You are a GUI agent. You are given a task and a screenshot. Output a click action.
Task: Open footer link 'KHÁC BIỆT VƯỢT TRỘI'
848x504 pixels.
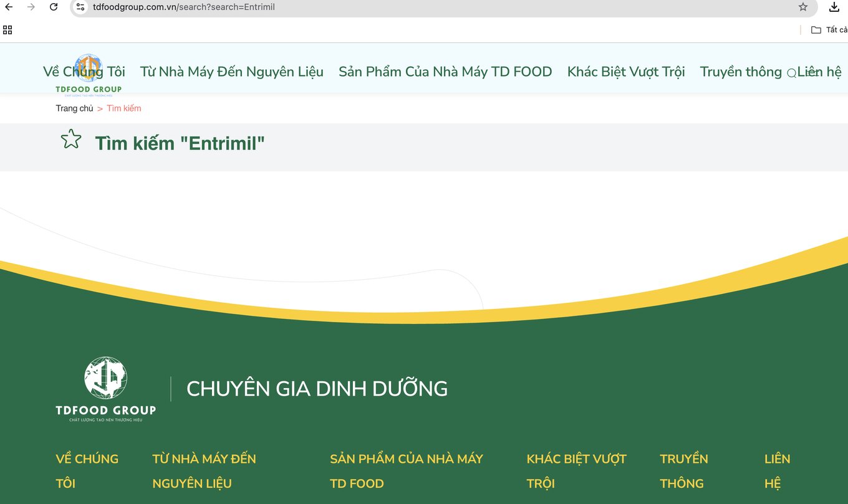click(577, 471)
